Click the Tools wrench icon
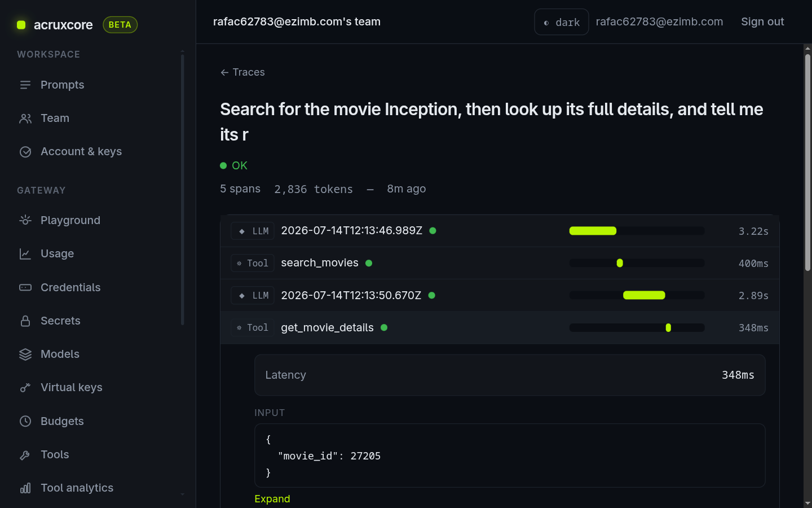Viewport: 812px width, 508px height. point(25,454)
